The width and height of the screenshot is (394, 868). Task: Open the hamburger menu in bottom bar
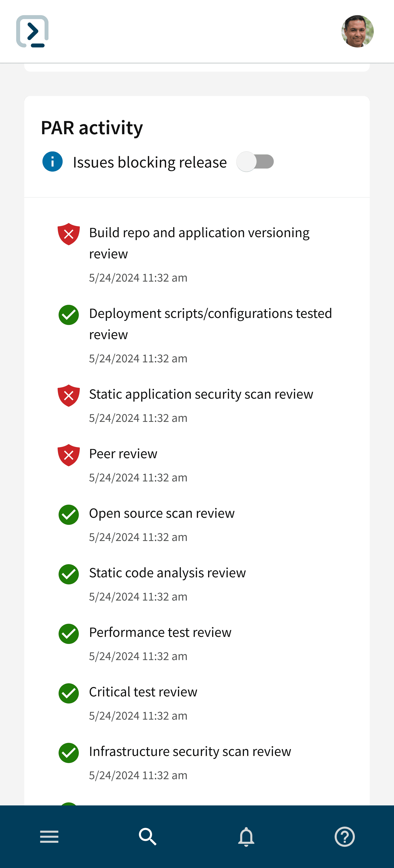pyautogui.click(x=49, y=837)
